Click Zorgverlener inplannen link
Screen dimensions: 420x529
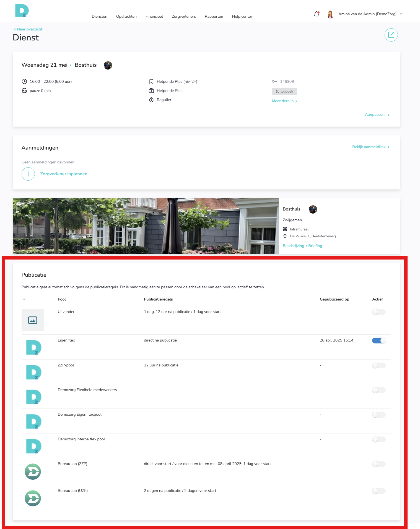[x=64, y=174]
